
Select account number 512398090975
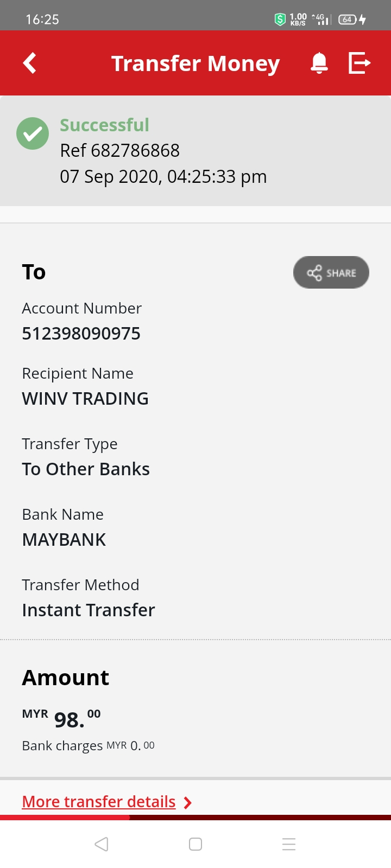pyautogui.click(x=81, y=333)
